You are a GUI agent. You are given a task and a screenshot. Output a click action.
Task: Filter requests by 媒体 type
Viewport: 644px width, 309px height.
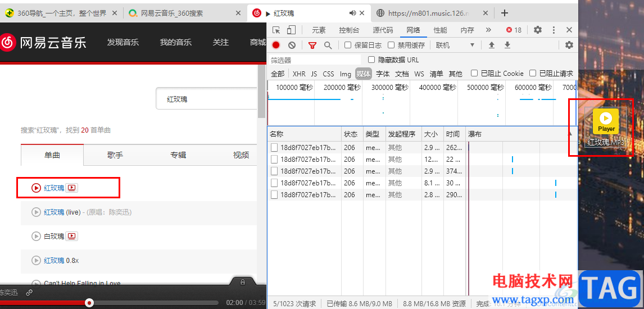(x=364, y=74)
